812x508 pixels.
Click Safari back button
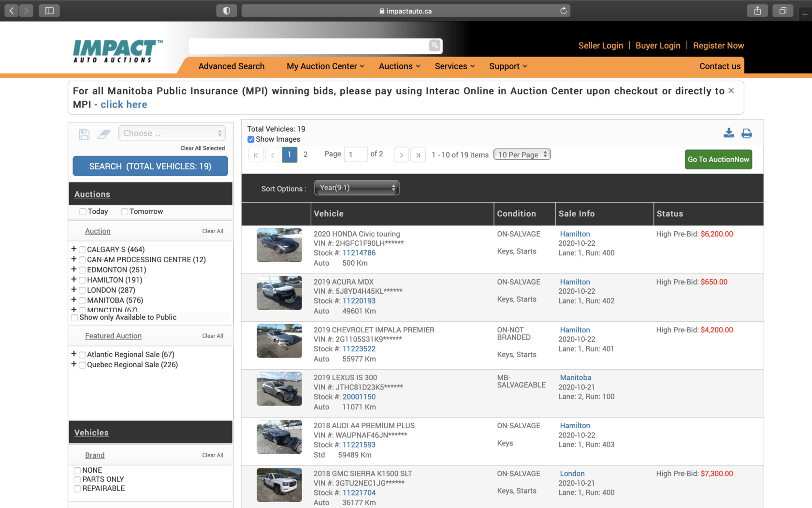(12, 11)
